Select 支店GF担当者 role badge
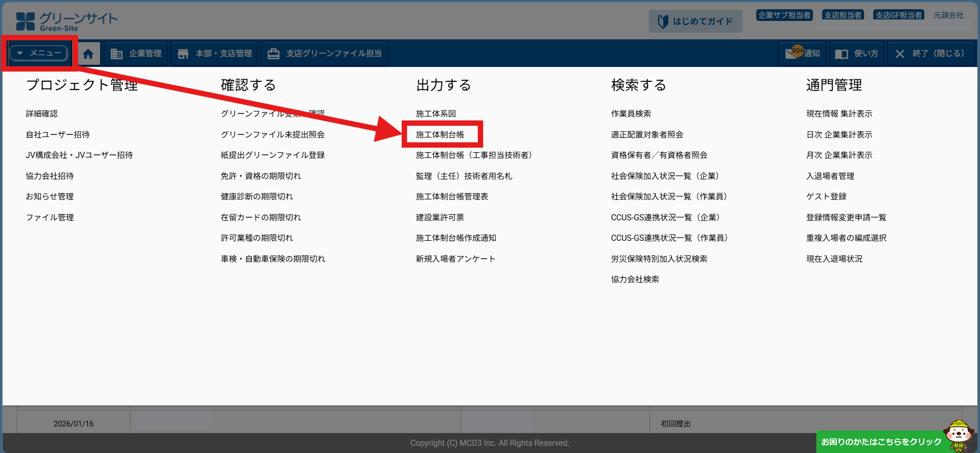The height and width of the screenshot is (453, 980). click(x=898, y=15)
